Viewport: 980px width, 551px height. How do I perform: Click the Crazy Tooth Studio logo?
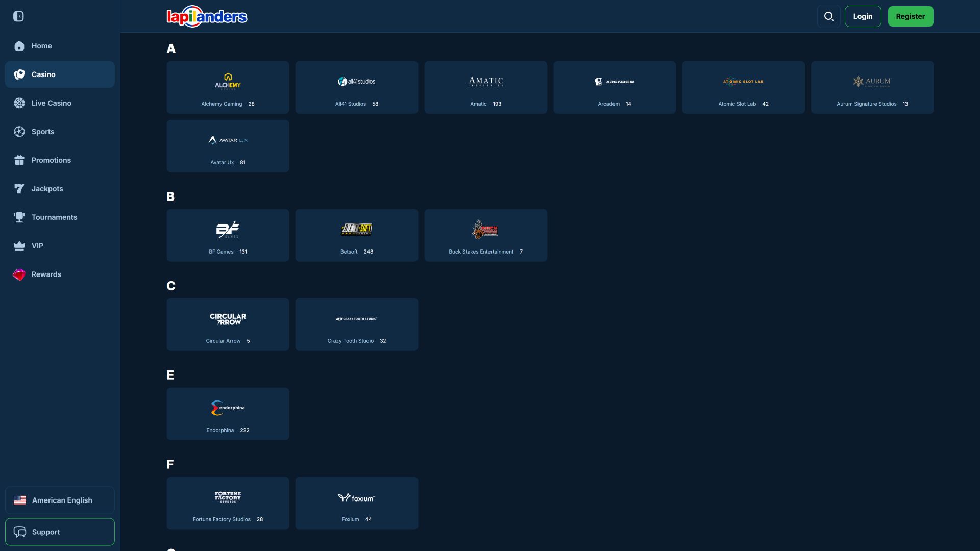click(357, 319)
